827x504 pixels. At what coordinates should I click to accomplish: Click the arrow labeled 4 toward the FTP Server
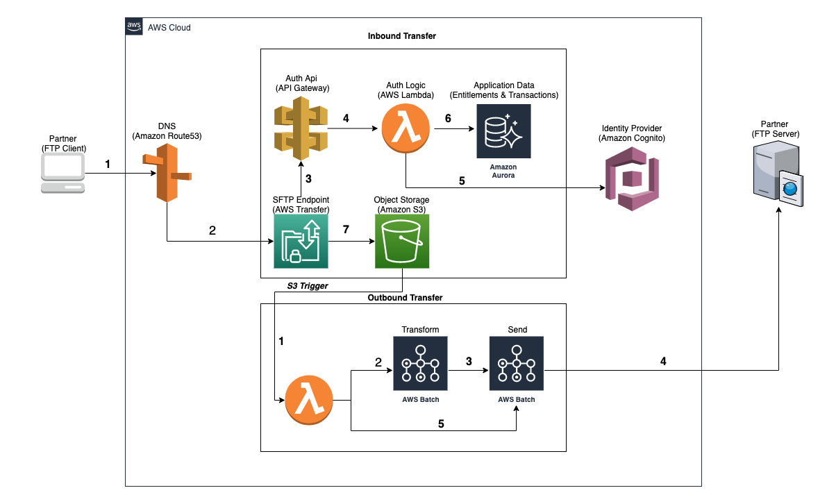664,361
